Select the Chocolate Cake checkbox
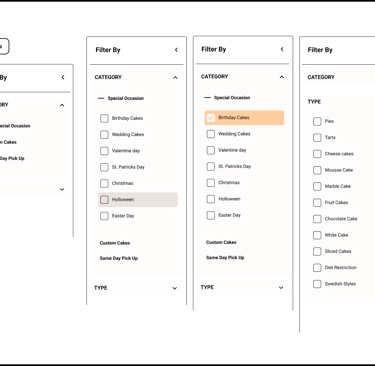This screenshot has height=366, width=375. 317,219
